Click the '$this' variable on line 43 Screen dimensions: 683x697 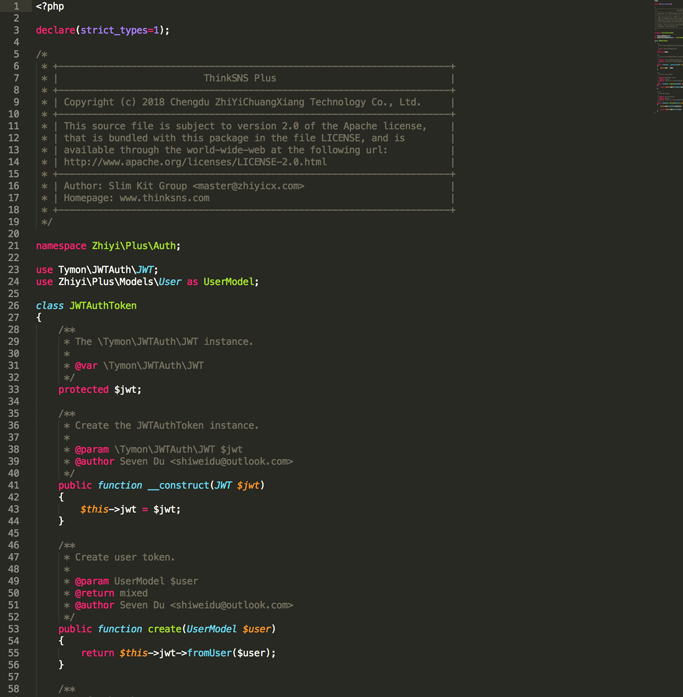[x=94, y=509]
